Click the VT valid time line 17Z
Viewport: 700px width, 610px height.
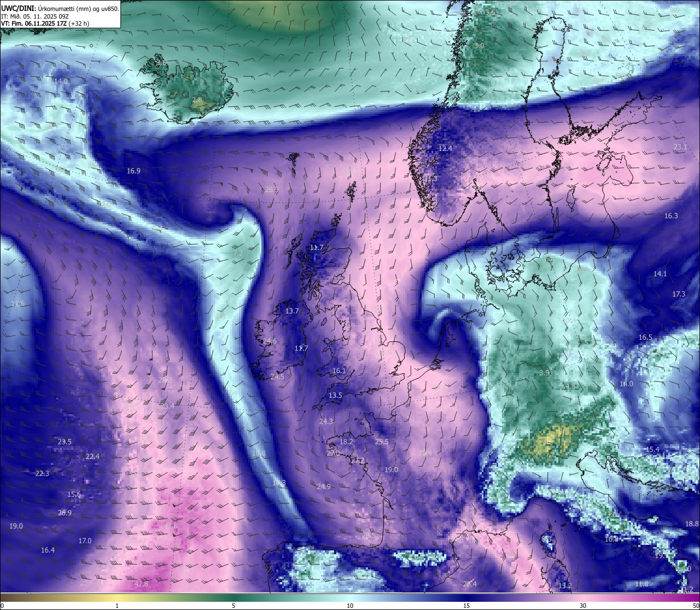[x=45, y=24]
